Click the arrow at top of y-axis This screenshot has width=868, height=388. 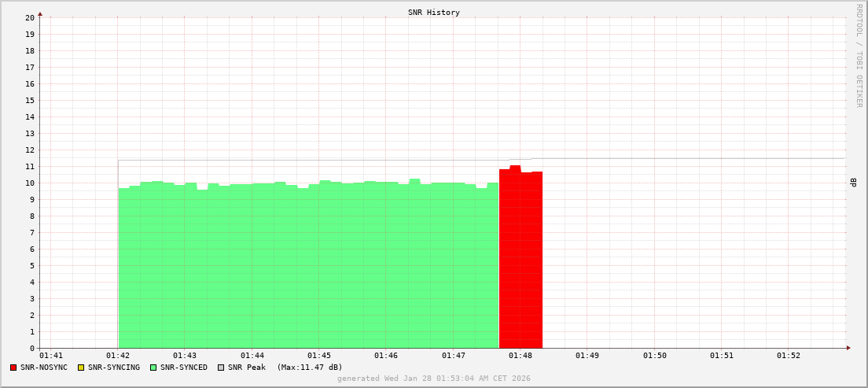[40, 13]
